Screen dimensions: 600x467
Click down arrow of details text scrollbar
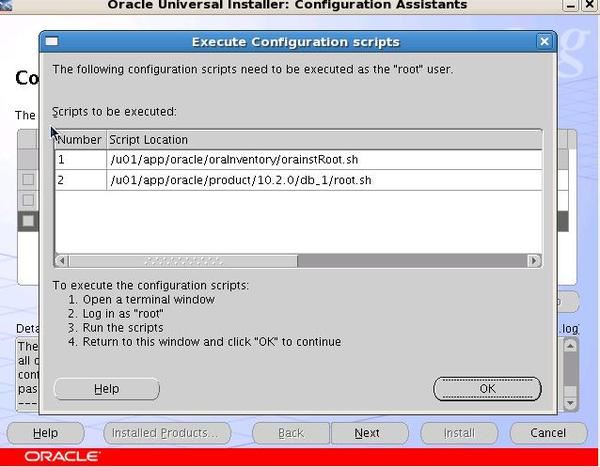(570, 403)
